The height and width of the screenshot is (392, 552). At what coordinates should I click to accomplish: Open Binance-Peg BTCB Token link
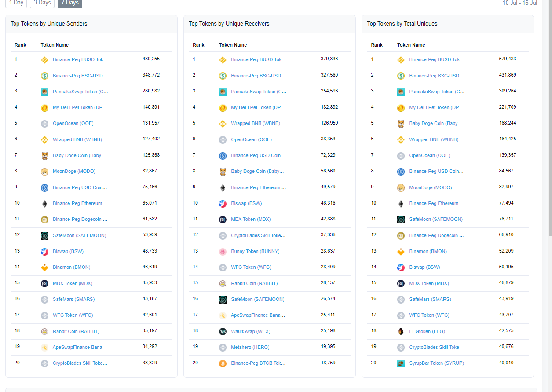(x=258, y=363)
